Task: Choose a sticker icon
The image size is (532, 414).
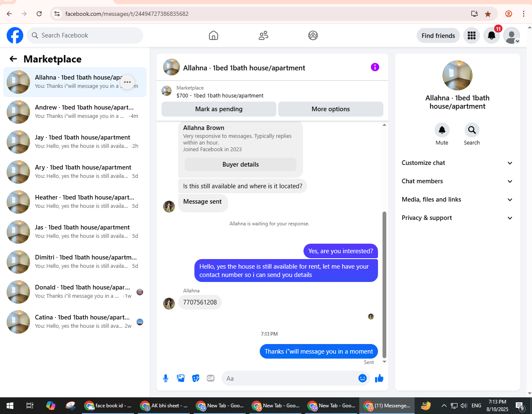Action: [x=196, y=378]
